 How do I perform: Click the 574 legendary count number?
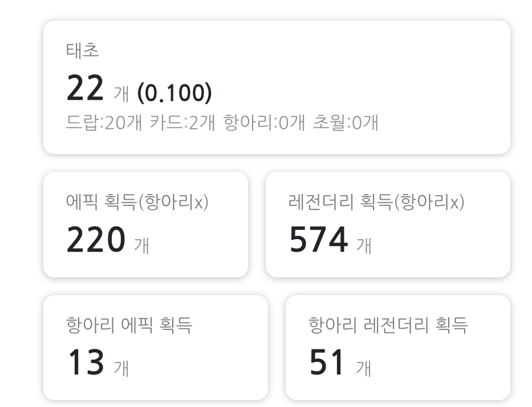click(318, 240)
